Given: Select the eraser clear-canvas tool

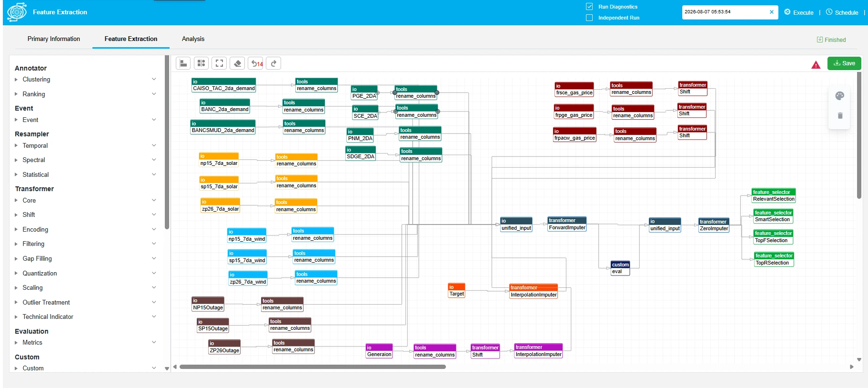Looking at the screenshot, I should coord(237,63).
